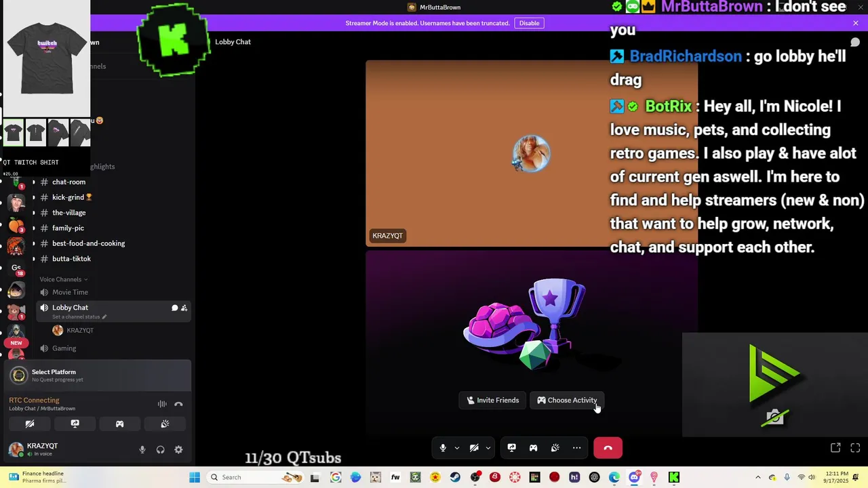This screenshot has width=868, height=488.
Task: Expand threads arrow beside butta-tiktok
Action: 33,259
